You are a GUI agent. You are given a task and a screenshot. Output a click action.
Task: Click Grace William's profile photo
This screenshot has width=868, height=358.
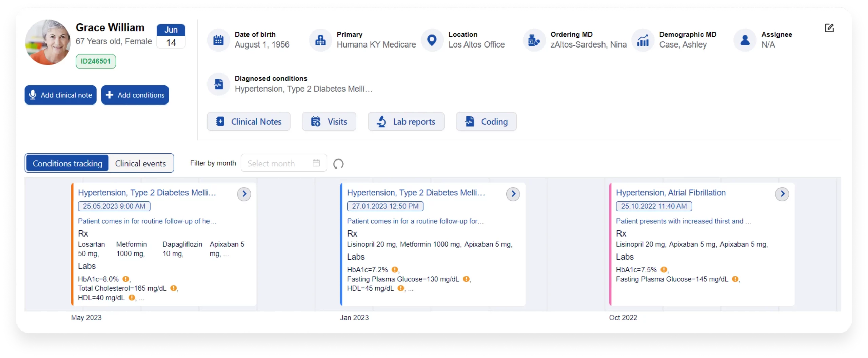pos(48,42)
